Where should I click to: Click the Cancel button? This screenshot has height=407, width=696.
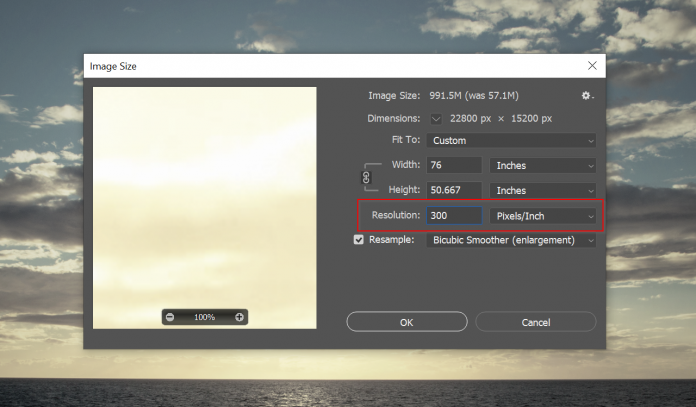536,322
